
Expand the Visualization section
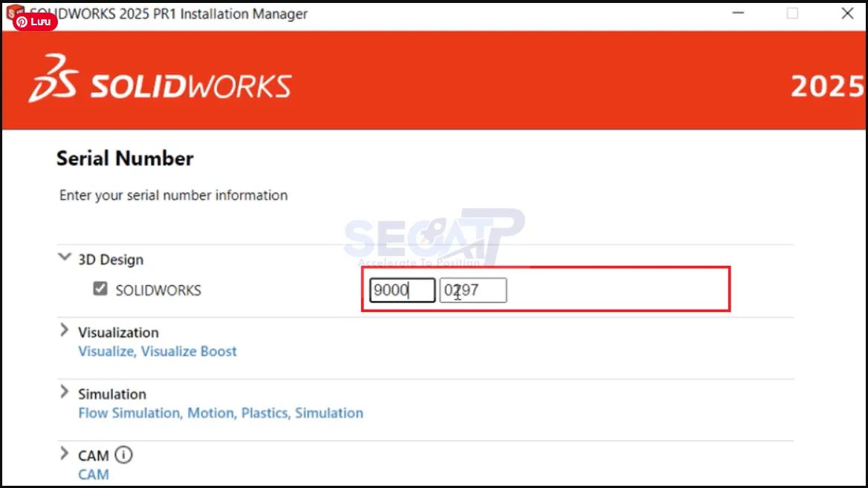(64, 330)
